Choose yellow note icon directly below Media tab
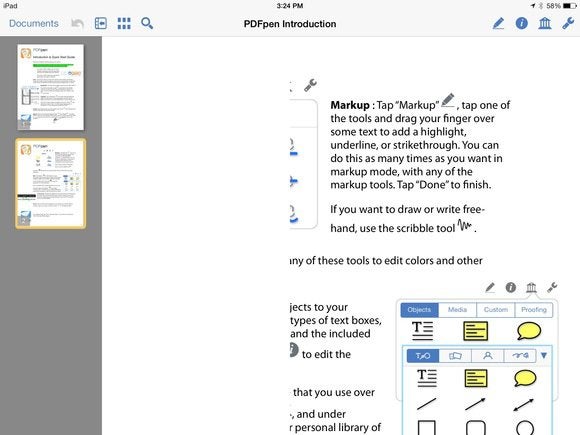 [x=475, y=331]
